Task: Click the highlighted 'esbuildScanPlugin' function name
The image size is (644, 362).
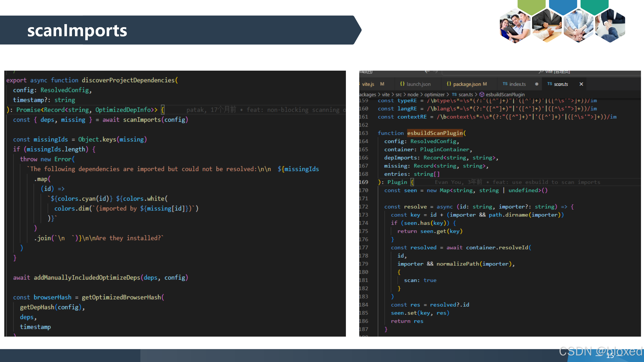Action: 435,133
